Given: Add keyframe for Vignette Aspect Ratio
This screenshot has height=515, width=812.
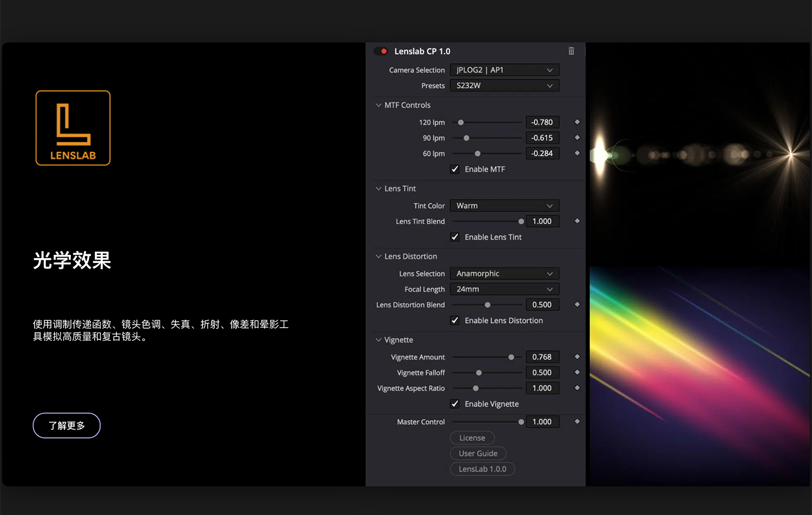Looking at the screenshot, I should pos(577,388).
